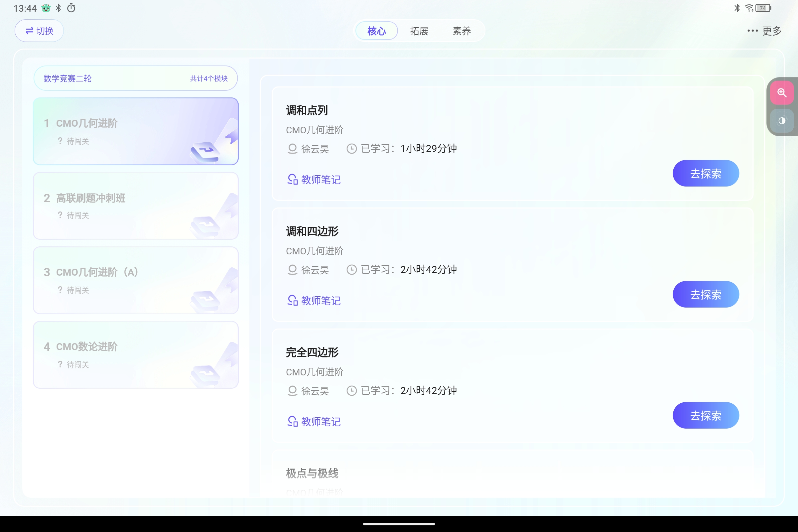This screenshot has height=532, width=798.
Task: Click teacher avatar icon in 调和四边形 card
Action: (293, 270)
